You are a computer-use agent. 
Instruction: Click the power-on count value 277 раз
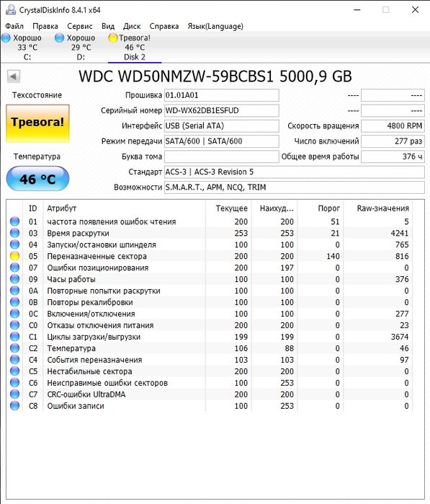click(393, 141)
